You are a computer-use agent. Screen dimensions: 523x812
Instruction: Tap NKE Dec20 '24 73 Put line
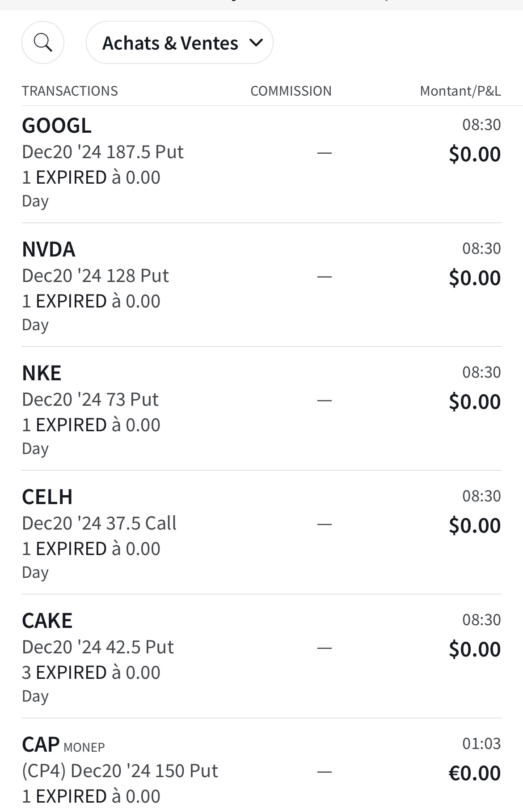coord(90,400)
